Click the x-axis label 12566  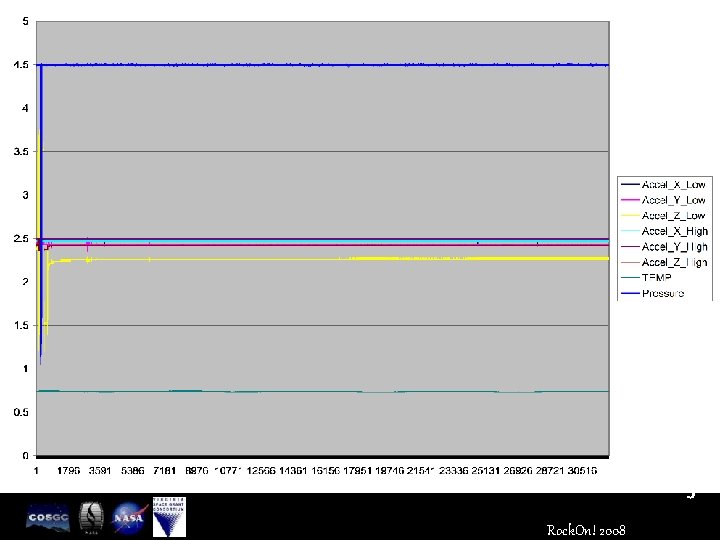click(261, 471)
